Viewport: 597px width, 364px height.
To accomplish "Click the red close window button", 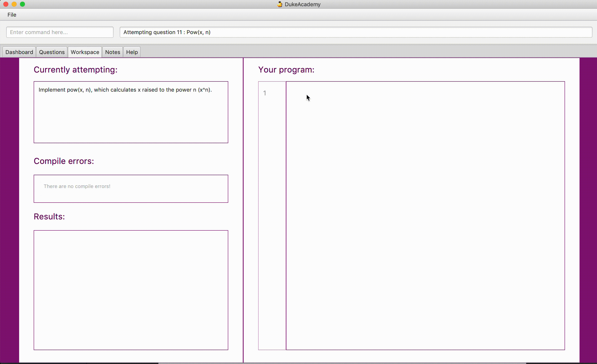I will coord(6,4).
